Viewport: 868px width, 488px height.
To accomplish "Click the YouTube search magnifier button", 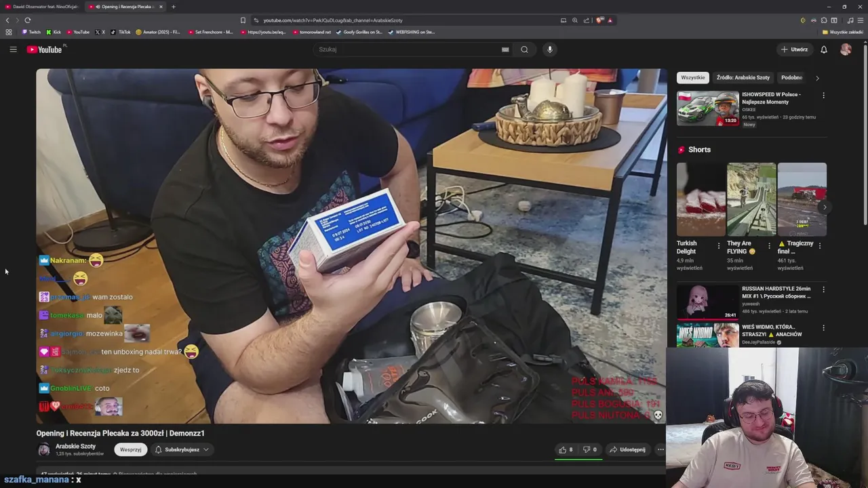I will click(x=524, y=49).
